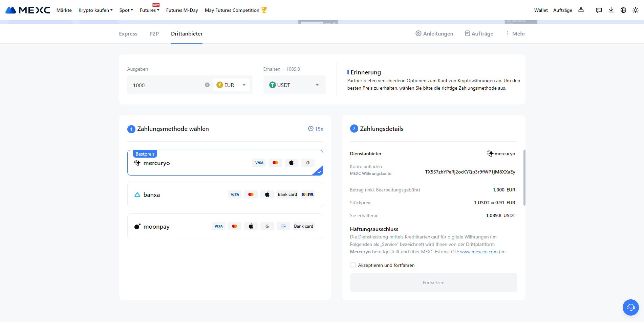Switch to Express tab
The height and width of the screenshot is (322, 644).
128,33
